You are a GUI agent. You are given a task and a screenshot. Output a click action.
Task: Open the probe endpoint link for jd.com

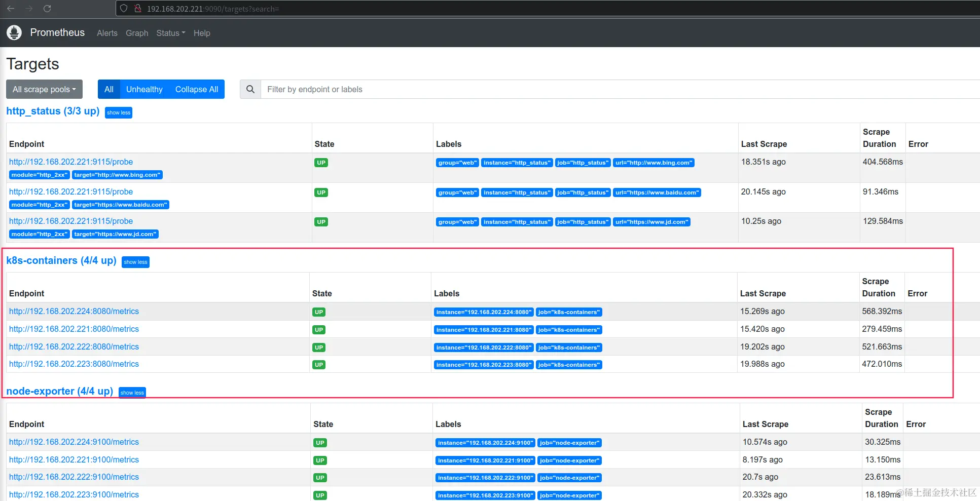tap(71, 221)
